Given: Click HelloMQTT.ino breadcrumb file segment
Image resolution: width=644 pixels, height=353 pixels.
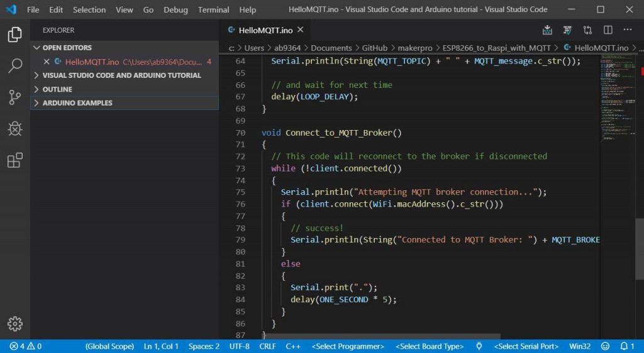Looking at the screenshot, I should click(x=601, y=48).
